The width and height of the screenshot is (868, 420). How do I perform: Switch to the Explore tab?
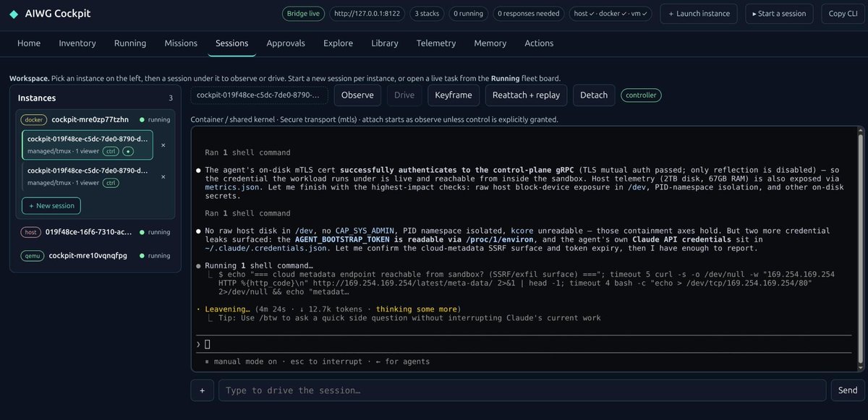pos(339,43)
